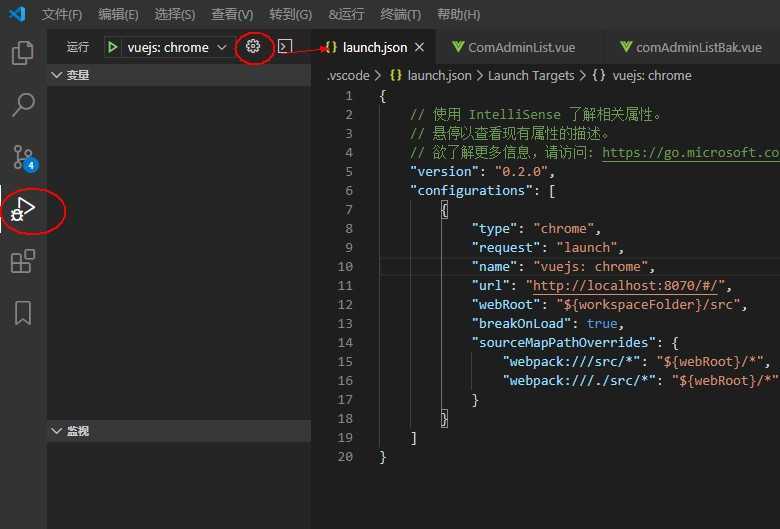The image size is (780, 529).
Task: Click the "launch" request value
Action: click(587, 247)
